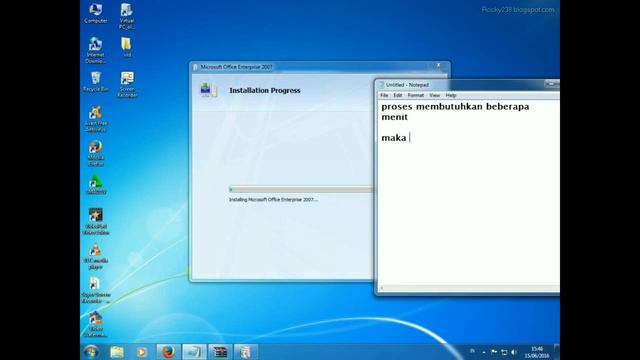This screenshot has height=360, width=640.
Task: Open the yellow folder on desktop
Action: coord(127,47)
